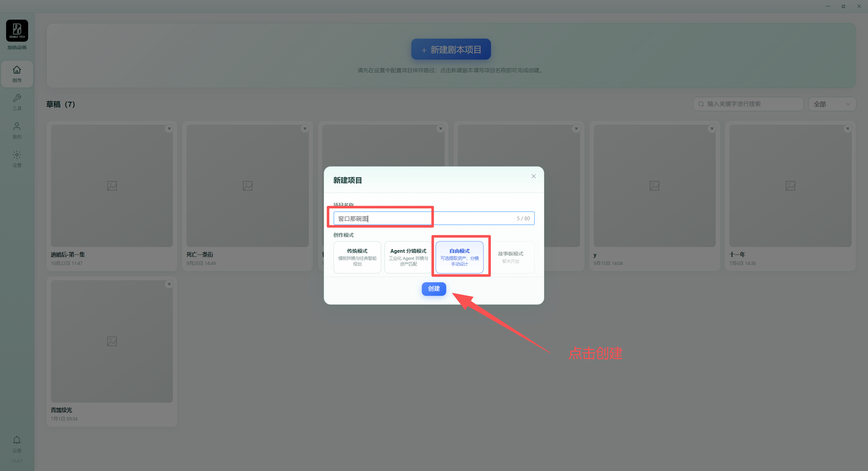This screenshot has width=868, height=471.
Task: Focus the 项目名称 input field
Action: tap(434, 218)
